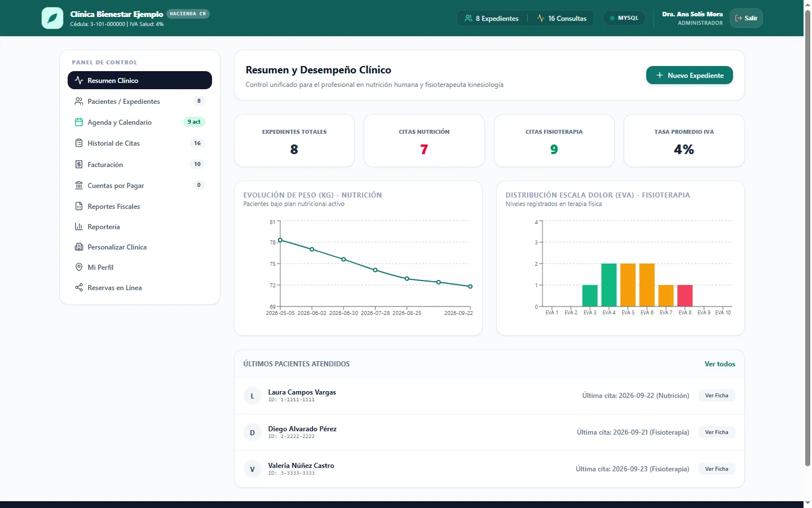Screen dimensions: 812x508
Task: Click the Mi Perfil pin icon
Action: pyautogui.click(x=79, y=267)
